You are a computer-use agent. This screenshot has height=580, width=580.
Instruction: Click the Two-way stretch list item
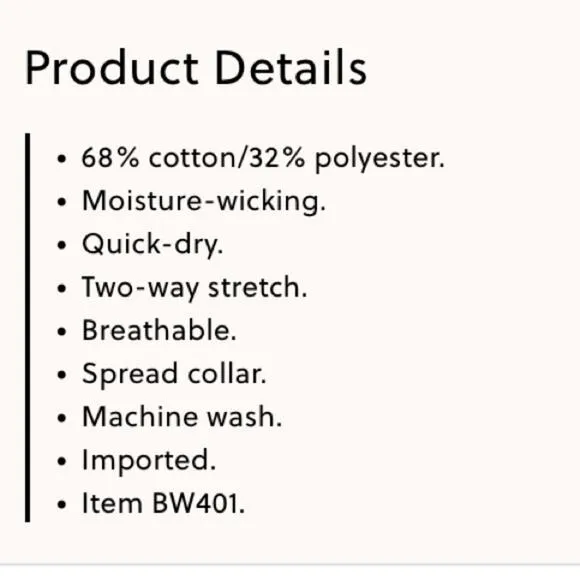pos(195,288)
